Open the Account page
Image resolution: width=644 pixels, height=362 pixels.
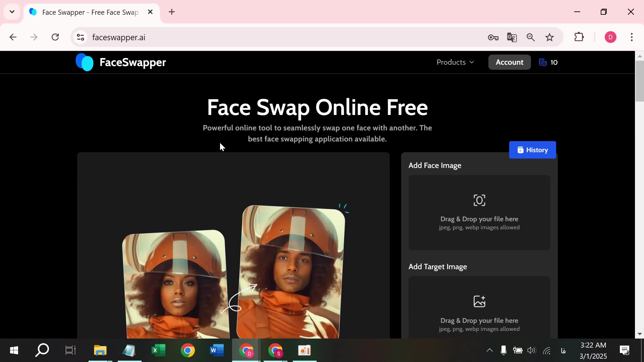point(509,62)
